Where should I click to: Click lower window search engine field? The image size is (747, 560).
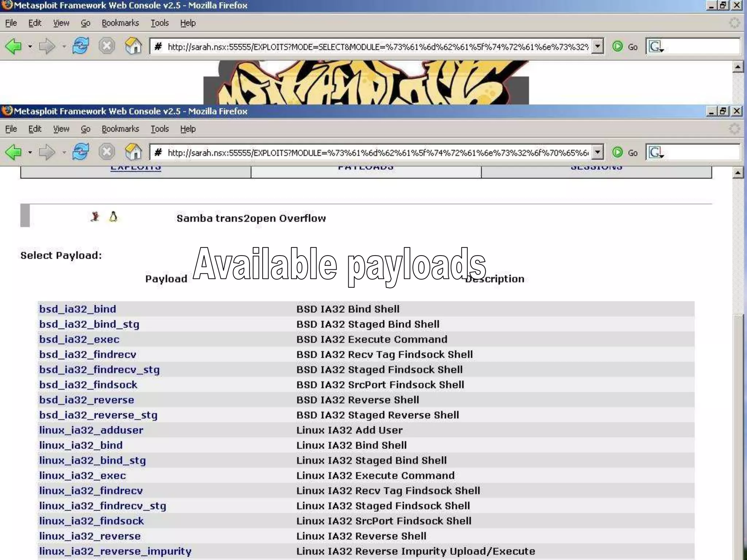tap(700, 152)
